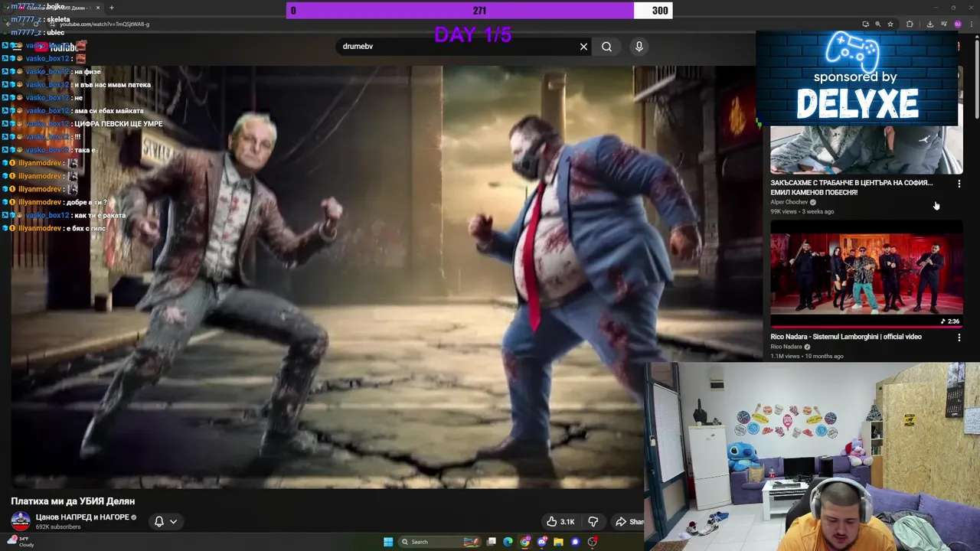
Task: Open a new Chrome tab with plus
Action: coord(112,8)
